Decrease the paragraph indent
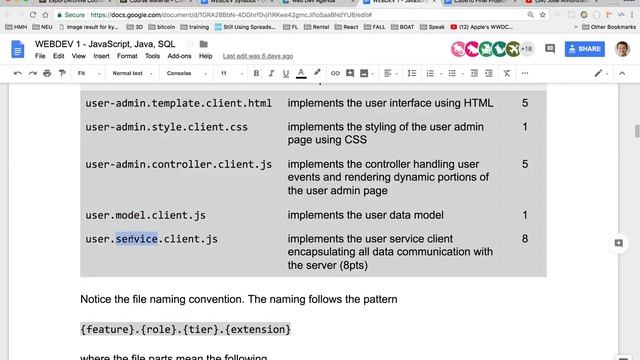The width and height of the screenshot is (640, 360). pyautogui.click(x=474, y=73)
